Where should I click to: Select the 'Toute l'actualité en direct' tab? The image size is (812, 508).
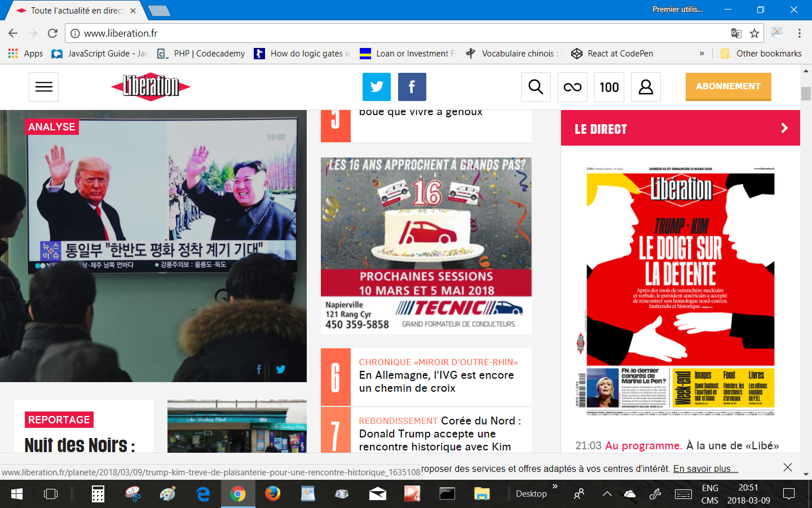[x=77, y=11]
